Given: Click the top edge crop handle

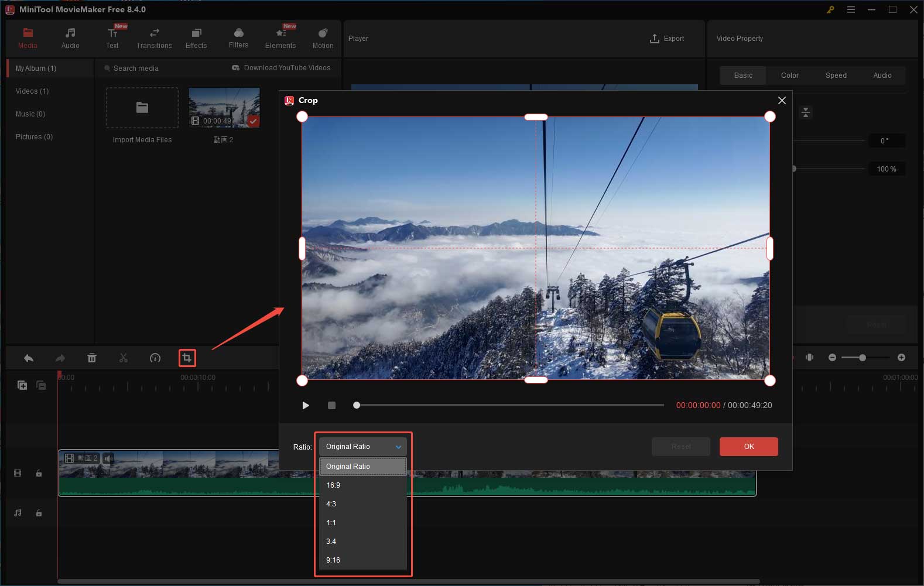Looking at the screenshot, I should click(x=536, y=117).
